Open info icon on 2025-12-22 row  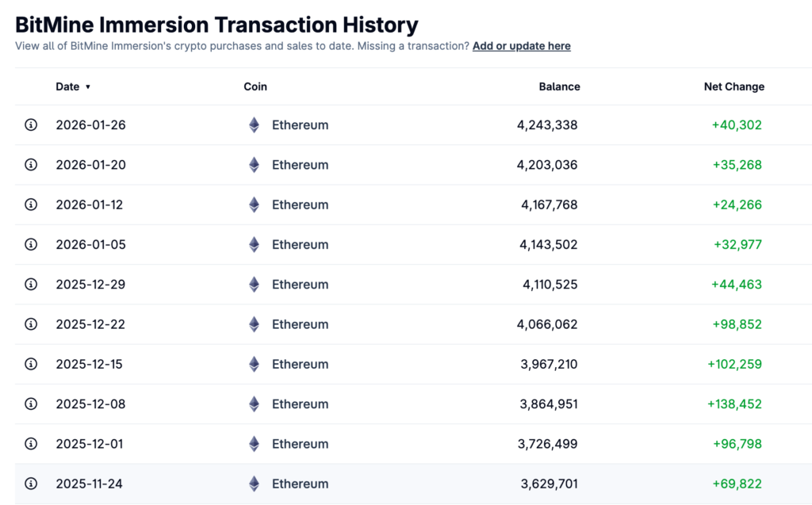(31, 324)
